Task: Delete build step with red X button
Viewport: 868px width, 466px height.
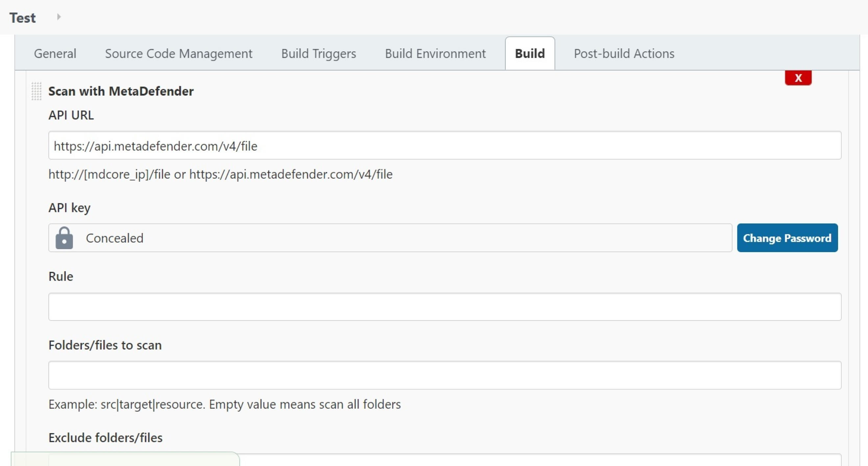Action: click(798, 78)
